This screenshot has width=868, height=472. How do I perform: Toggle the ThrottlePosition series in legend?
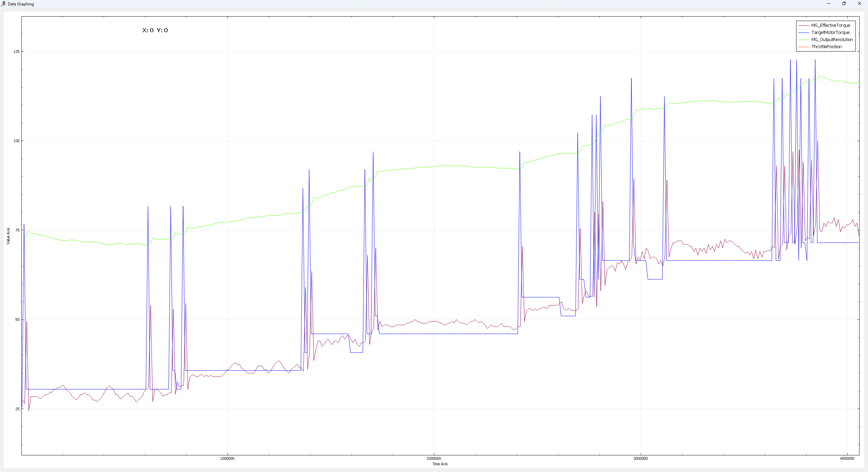pos(826,47)
